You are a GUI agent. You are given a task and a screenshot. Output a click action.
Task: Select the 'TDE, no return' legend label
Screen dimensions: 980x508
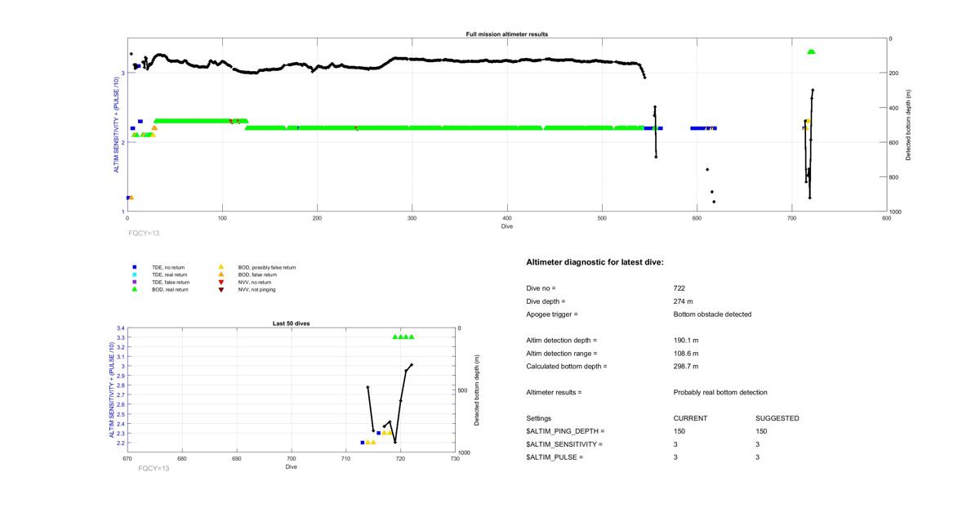[x=169, y=267]
